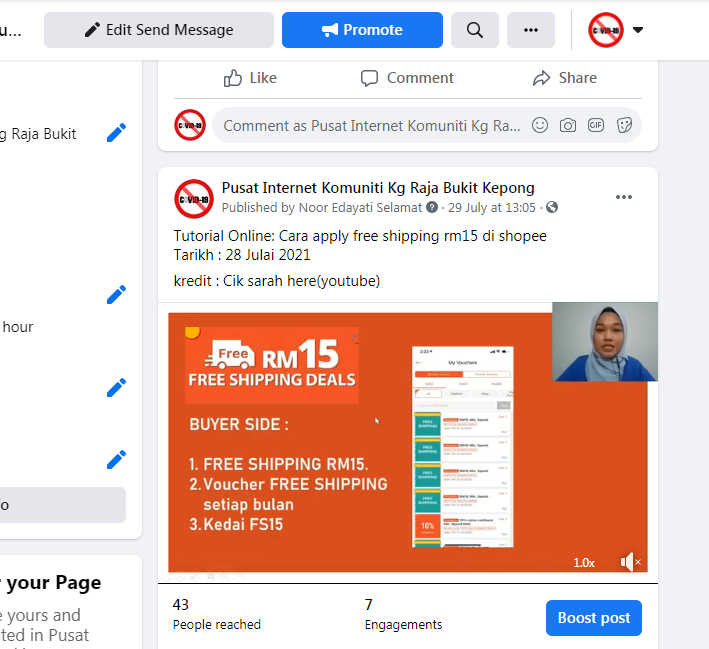This screenshot has height=649, width=709.
Task: Open publisher info question mark
Action: pos(432,207)
